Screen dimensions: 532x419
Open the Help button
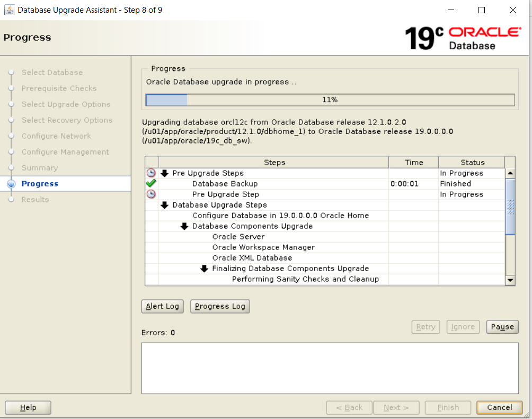pyautogui.click(x=28, y=407)
